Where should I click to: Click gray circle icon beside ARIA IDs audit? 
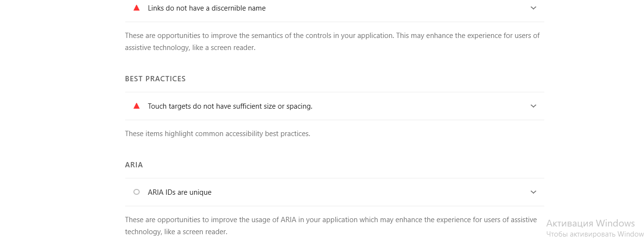point(136,192)
